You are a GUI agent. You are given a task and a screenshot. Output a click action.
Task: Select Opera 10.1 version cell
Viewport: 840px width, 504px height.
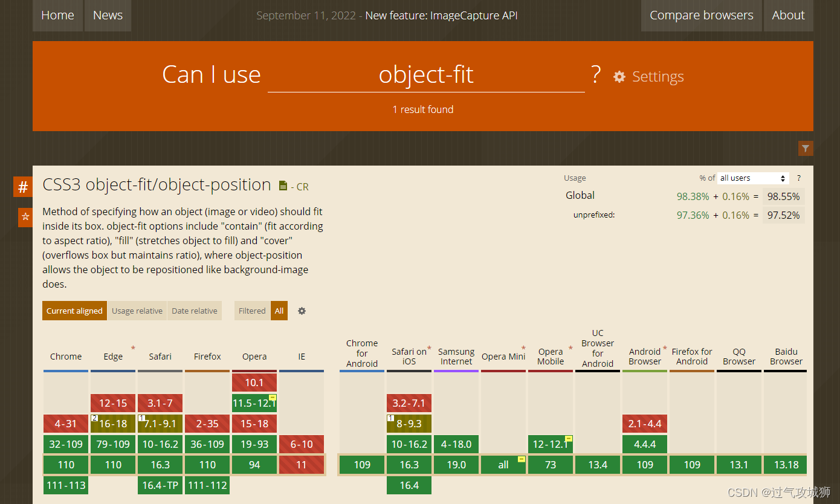point(254,383)
